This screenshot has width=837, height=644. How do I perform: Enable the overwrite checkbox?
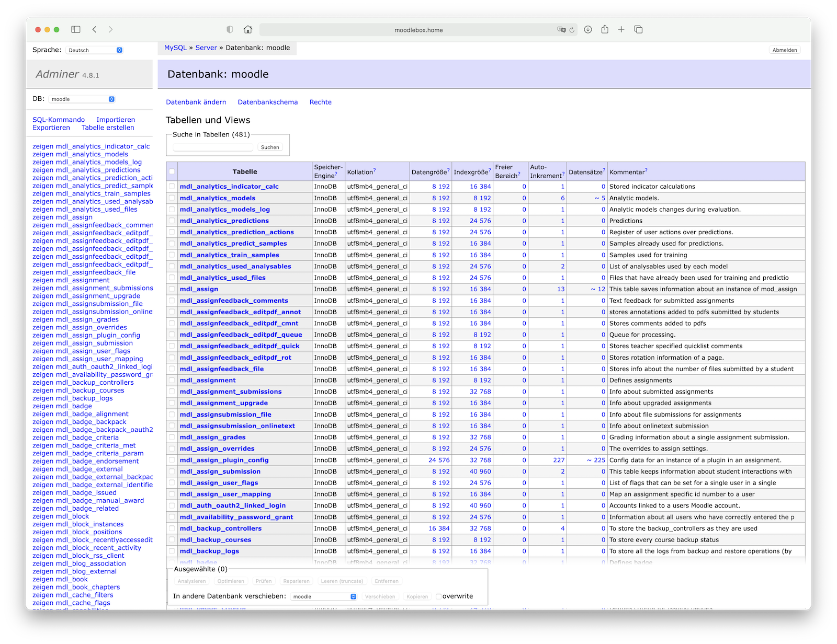438,596
